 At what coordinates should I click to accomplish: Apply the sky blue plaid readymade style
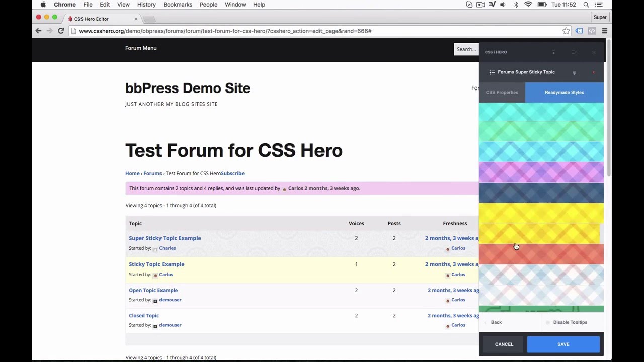pyautogui.click(x=541, y=152)
